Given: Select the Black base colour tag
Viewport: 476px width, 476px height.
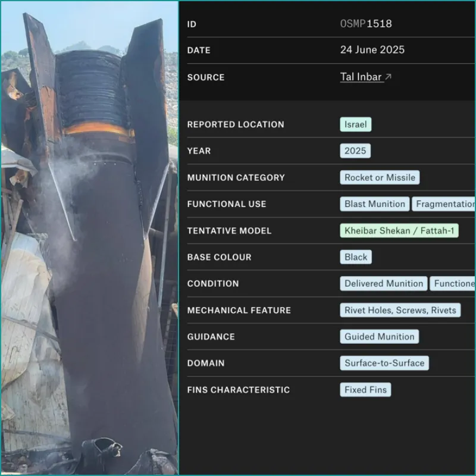Looking at the screenshot, I should coord(356,257).
